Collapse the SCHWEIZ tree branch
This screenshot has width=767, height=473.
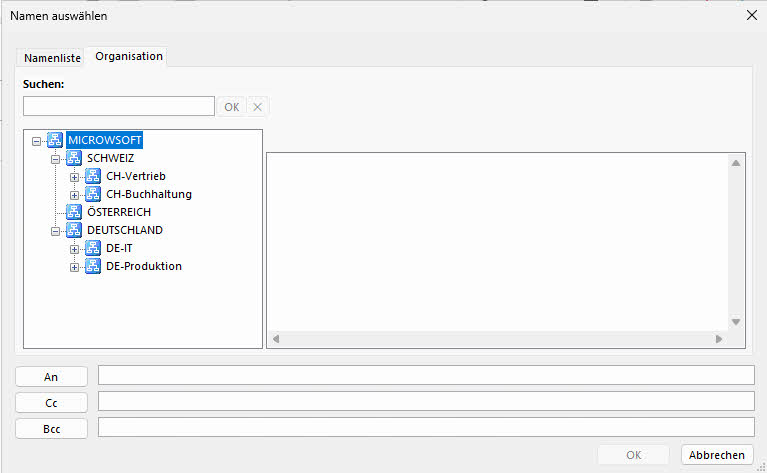point(56,159)
